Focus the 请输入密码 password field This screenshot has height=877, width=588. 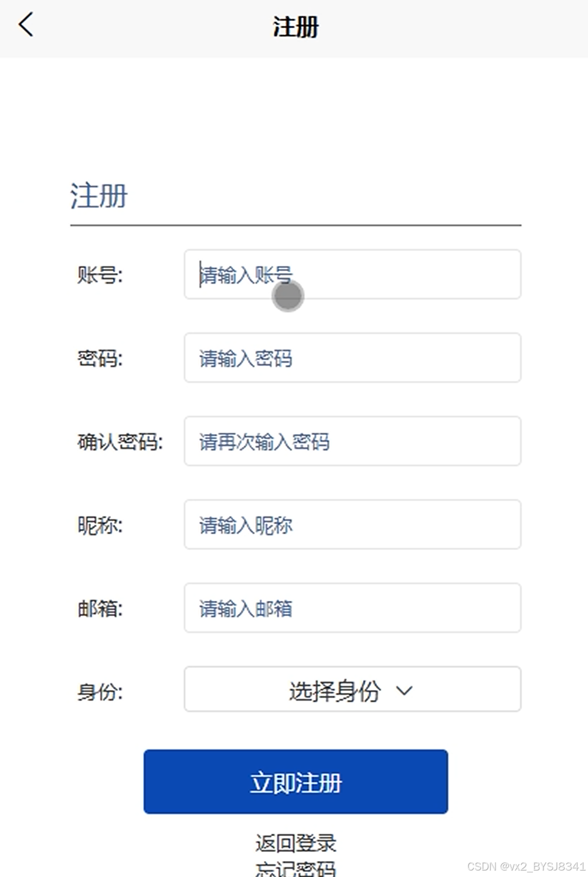coord(352,358)
